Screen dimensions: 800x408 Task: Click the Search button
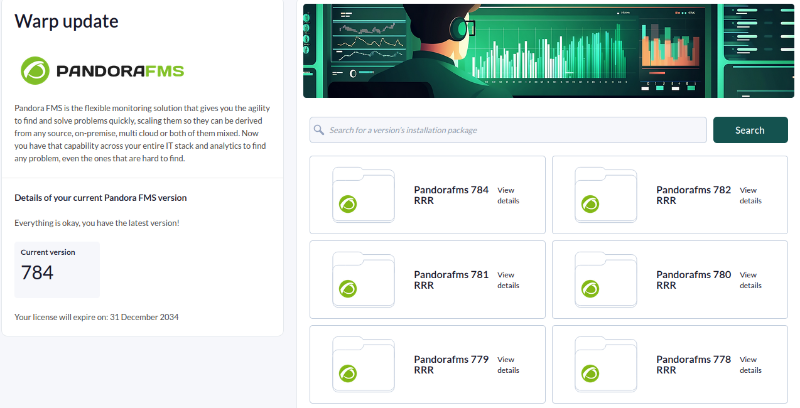tap(750, 130)
